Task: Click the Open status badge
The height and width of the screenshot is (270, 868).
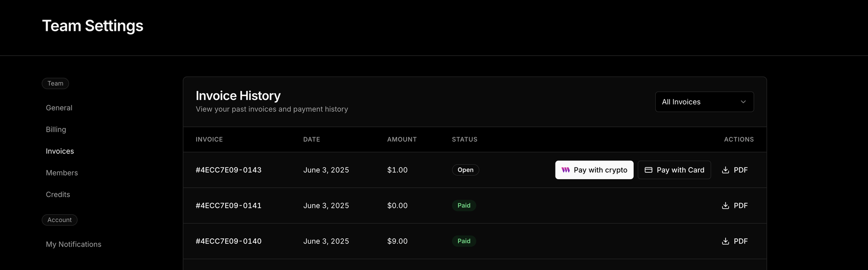Action: click(x=465, y=170)
